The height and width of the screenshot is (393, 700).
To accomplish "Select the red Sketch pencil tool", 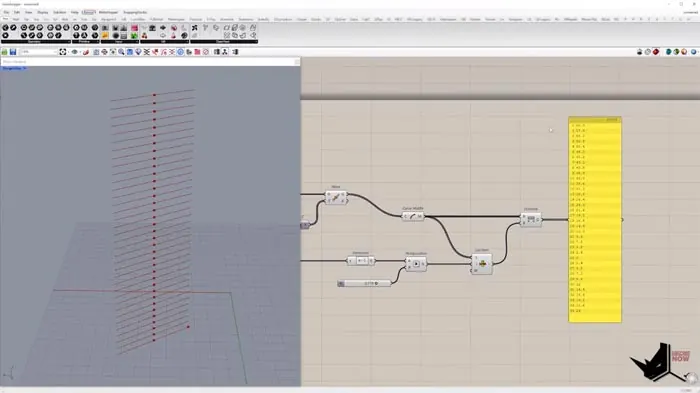I will pyautogui.click(x=86, y=52).
